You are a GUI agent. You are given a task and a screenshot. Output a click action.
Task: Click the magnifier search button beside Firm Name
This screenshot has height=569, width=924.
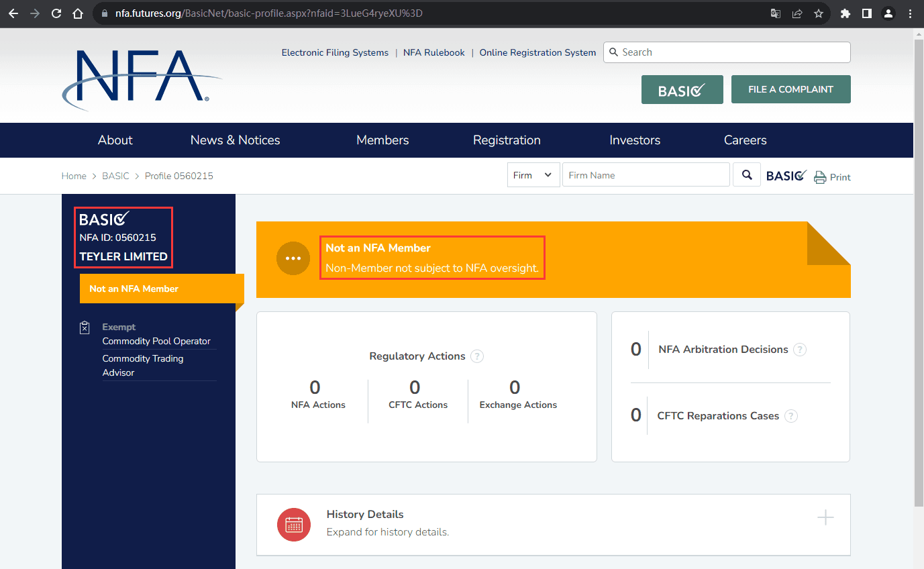747,175
